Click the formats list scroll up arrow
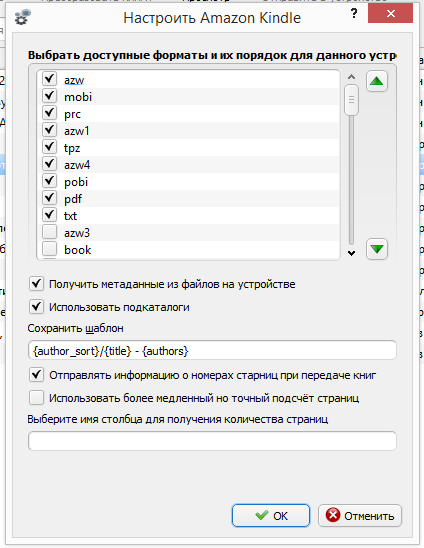 tap(352, 77)
